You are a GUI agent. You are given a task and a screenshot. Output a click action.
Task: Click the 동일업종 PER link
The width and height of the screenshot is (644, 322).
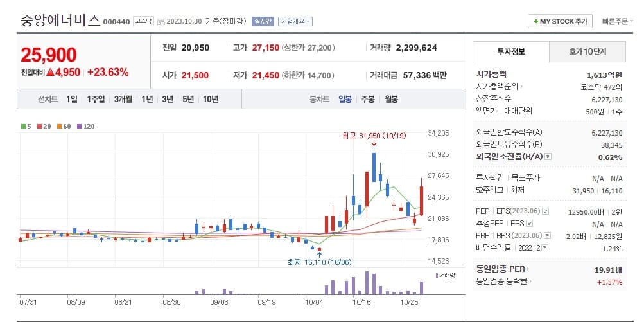500,269
